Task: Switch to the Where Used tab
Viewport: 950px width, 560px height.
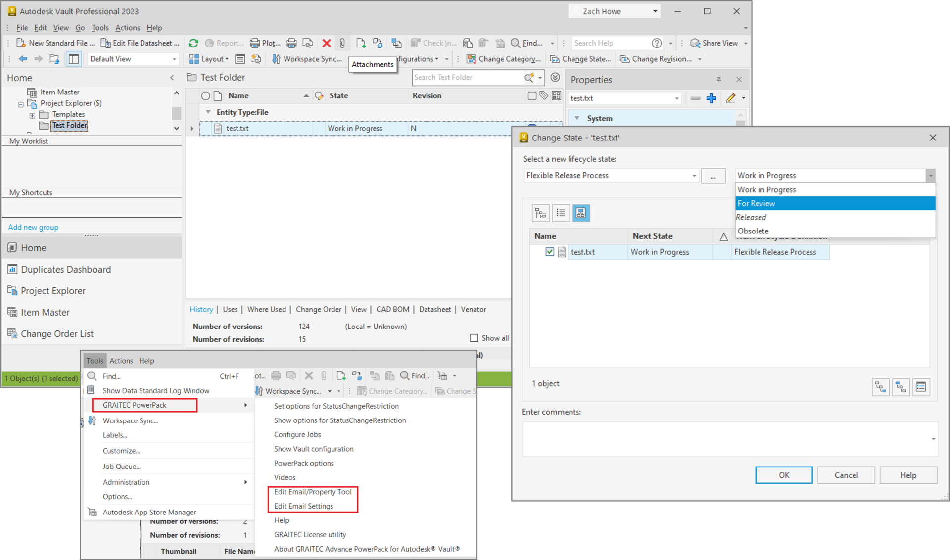Action: pos(266,309)
